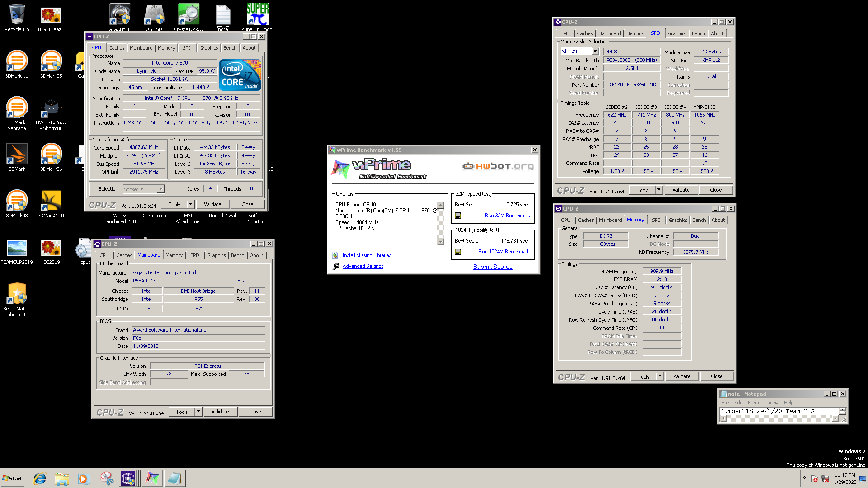
Task: Open the 3DMark03 desktop icon
Action: (17, 204)
